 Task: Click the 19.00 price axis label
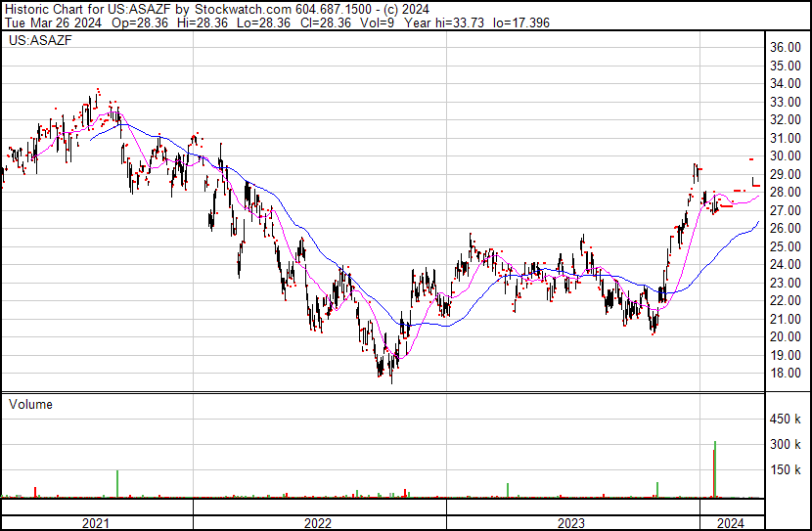tap(786, 356)
